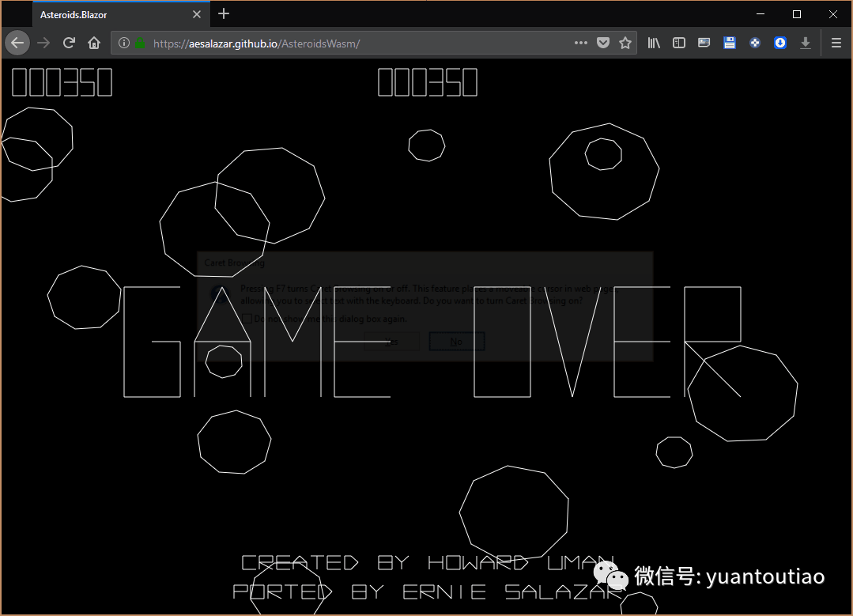Close the Firefox window

(x=833, y=14)
